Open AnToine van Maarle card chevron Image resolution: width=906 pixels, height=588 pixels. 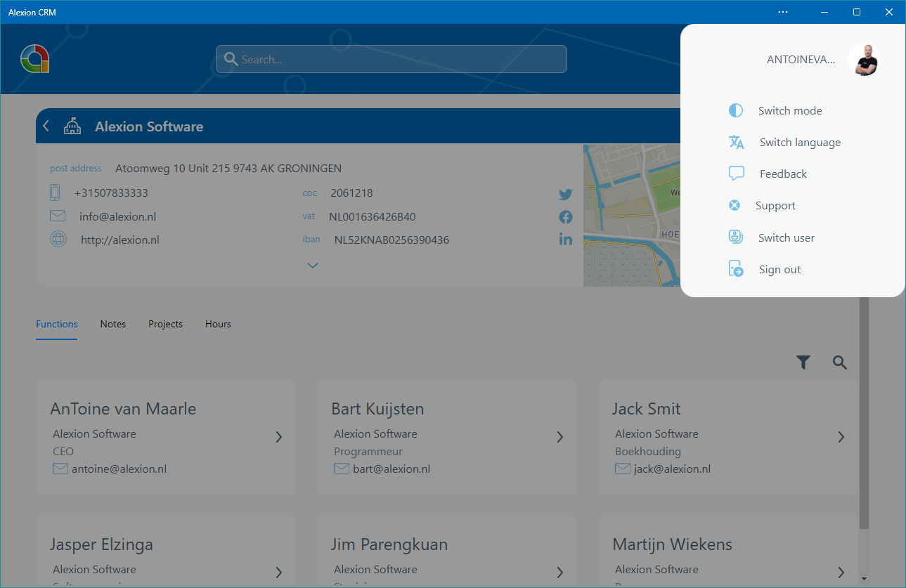(279, 437)
